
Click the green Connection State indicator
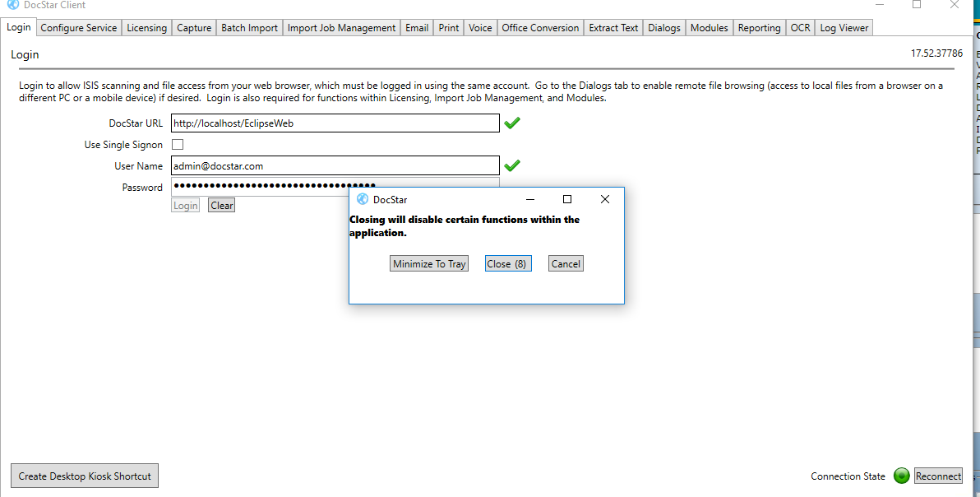pyautogui.click(x=901, y=476)
